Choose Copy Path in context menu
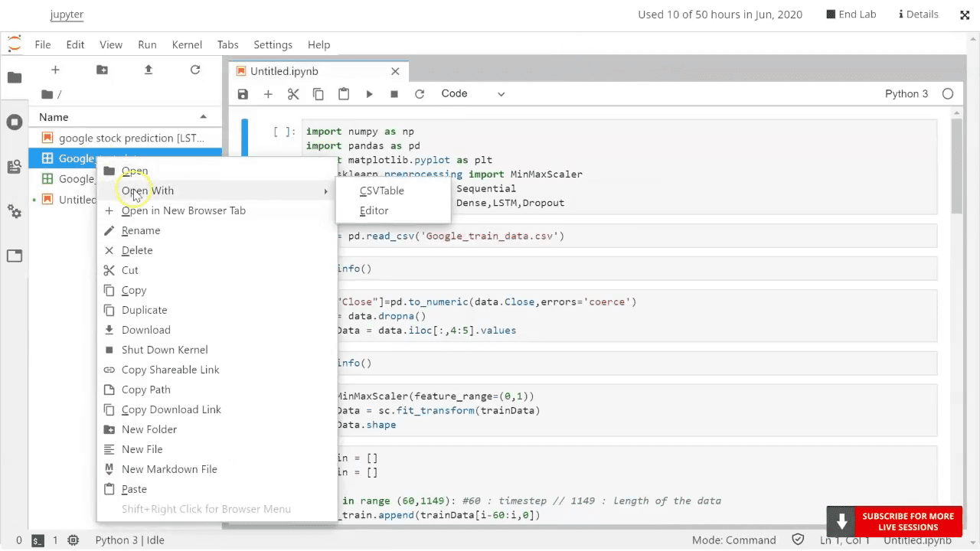Image resolution: width=980 pixels, height=551 pixels. [x=217, y=390]
